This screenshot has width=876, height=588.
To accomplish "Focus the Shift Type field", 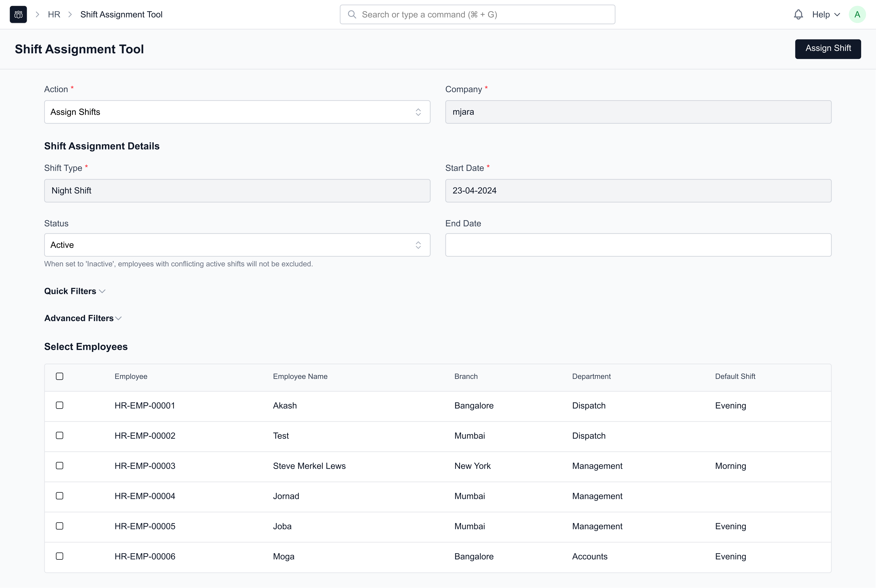I will (x=237, y=191).
